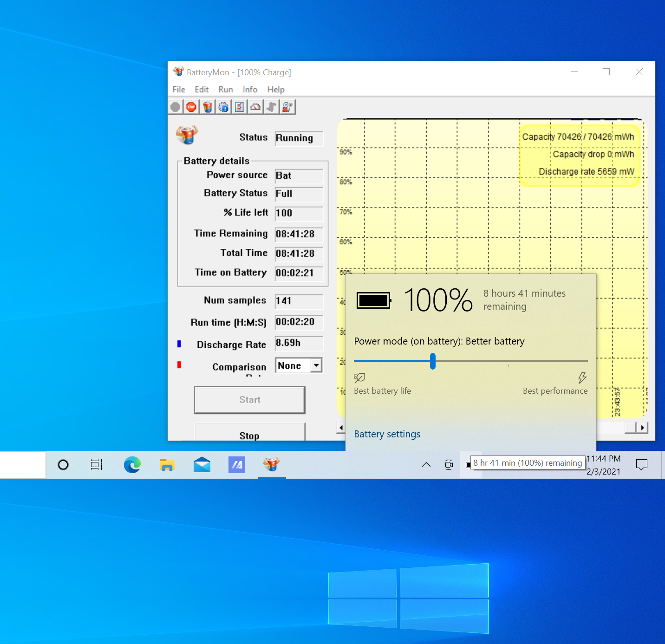Screen dimensions: 665x644
Task: Open the Help menu
Action: point(276,90)
